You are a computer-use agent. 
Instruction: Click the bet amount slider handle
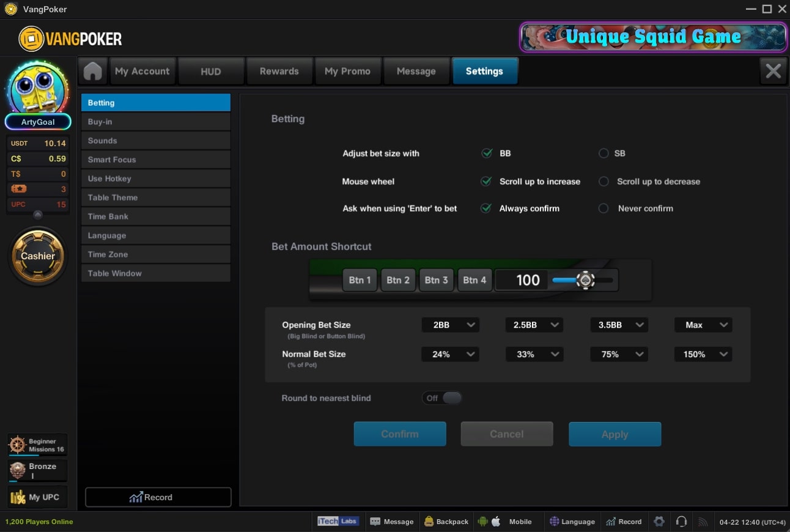point(585,280)
